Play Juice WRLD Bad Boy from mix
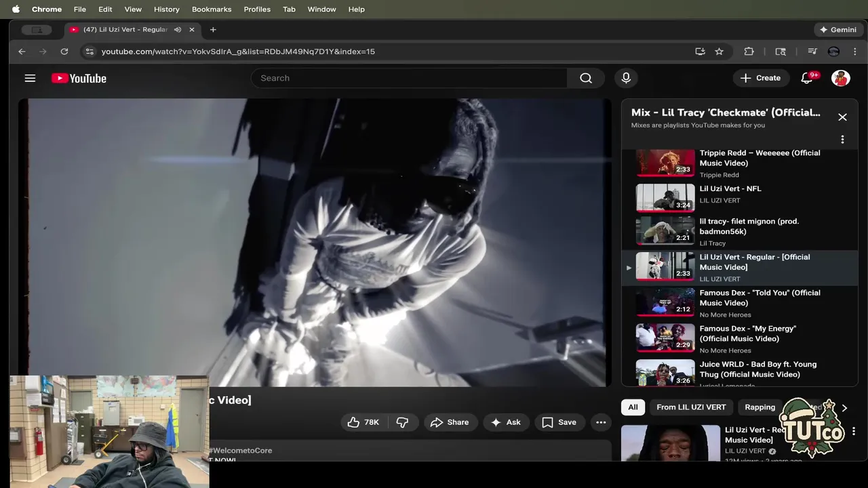The image size is (868, 488). pos(739,372)
